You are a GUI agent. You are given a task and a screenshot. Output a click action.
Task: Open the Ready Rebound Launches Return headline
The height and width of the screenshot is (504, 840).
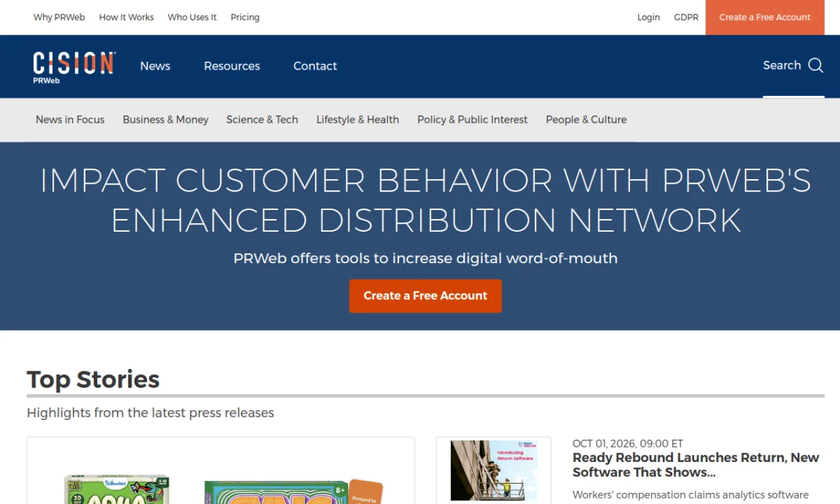(696, 465)
